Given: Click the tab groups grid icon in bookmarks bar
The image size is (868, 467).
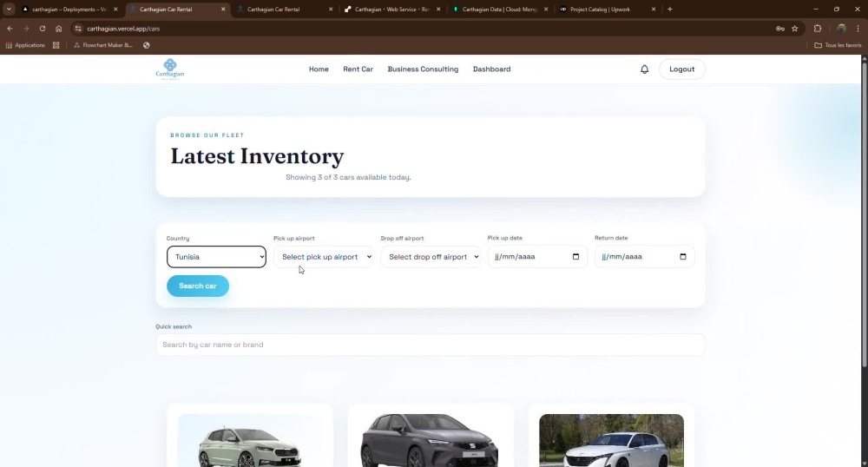Looking at the screenshot, I should coord(56,45).
